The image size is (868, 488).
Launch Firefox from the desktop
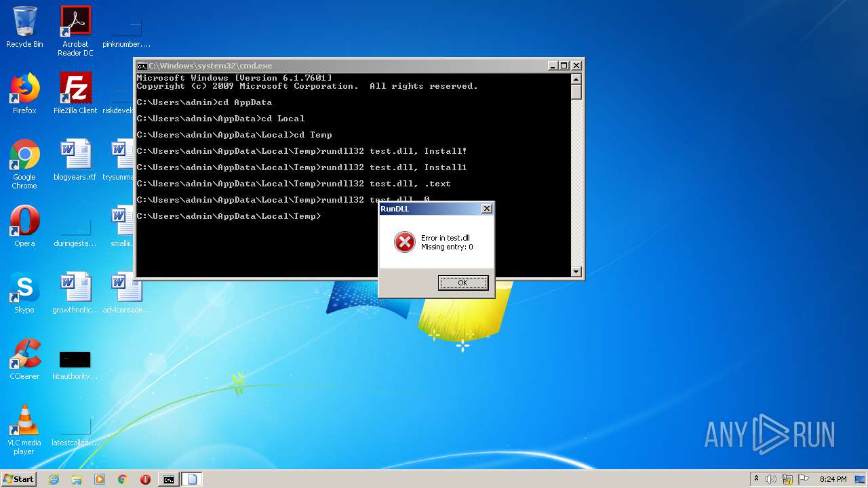pos(24,94)
